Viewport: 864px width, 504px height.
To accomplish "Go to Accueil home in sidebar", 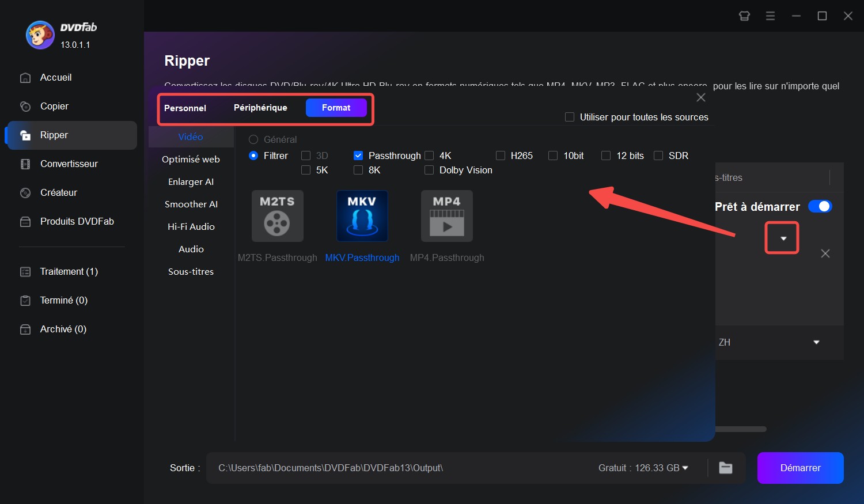I will click(56, 77).
